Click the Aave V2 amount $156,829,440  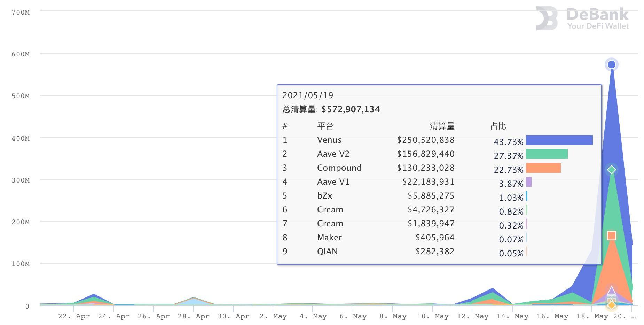[426, 154]
